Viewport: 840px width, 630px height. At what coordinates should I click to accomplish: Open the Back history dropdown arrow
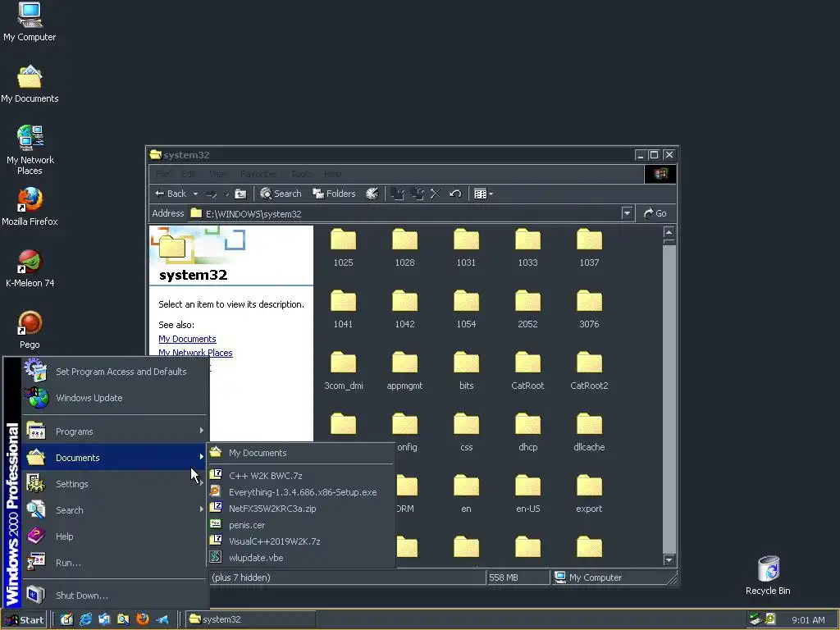point(195,194)
